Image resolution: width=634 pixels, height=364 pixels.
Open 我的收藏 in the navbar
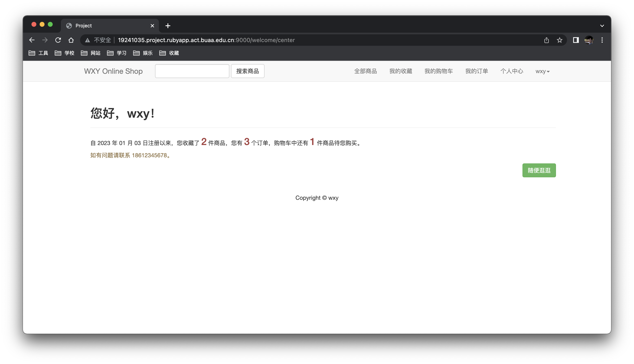[x=401, y=71]
